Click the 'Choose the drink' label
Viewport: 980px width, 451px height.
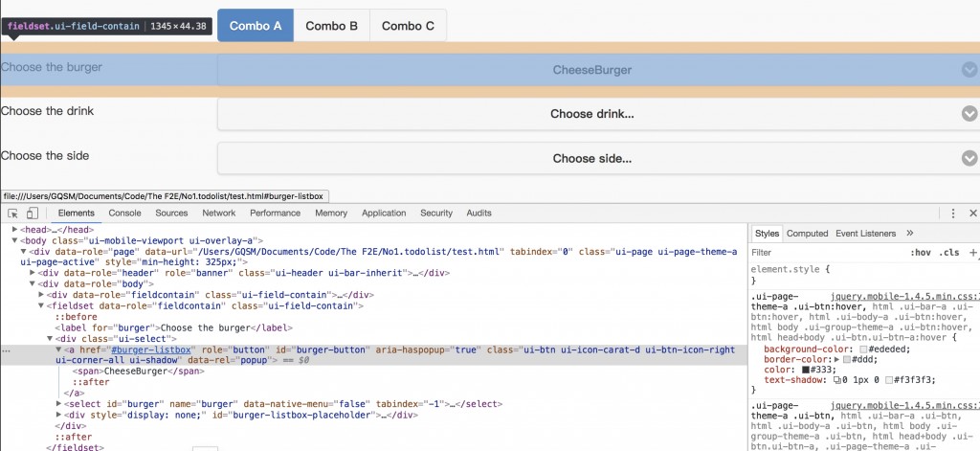(48, 111)
